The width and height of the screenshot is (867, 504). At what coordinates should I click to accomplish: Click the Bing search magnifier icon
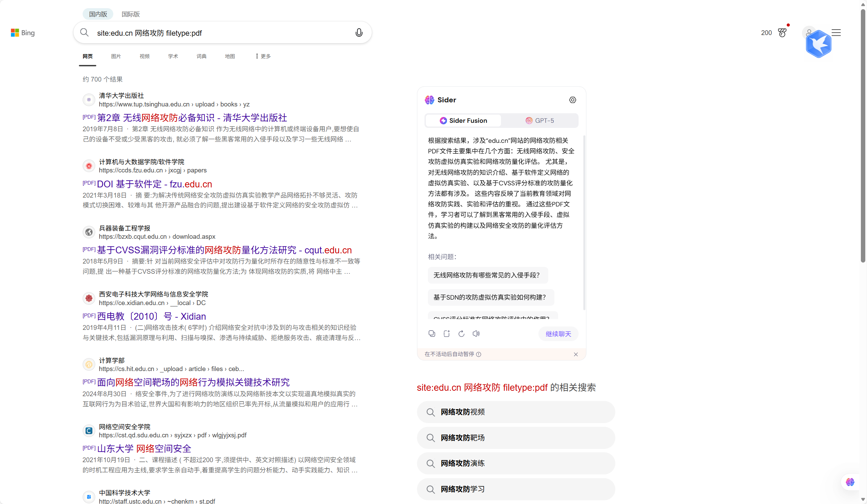(85, 32)
